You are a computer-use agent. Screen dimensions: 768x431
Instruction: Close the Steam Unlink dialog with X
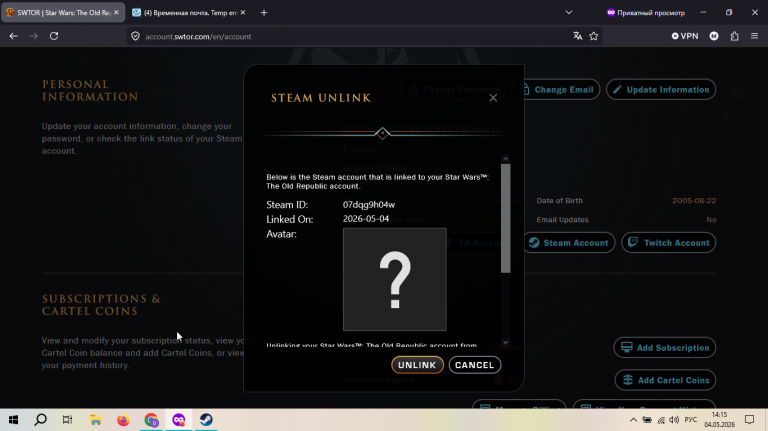pyautogui.click(x=493, y=98)
